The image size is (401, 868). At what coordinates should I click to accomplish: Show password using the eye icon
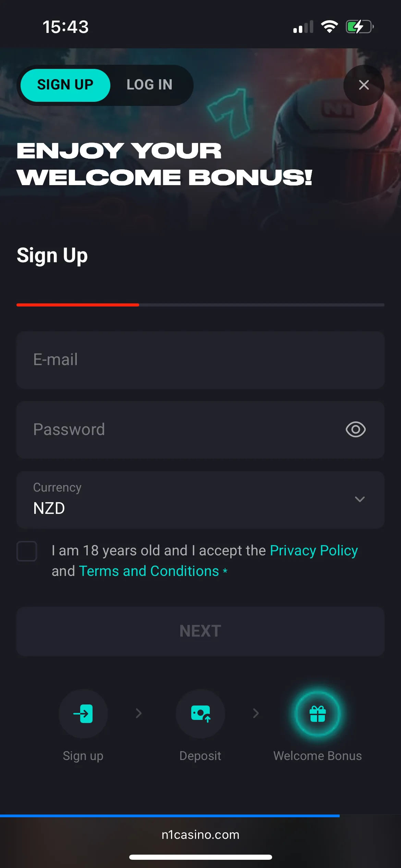tap(356, 430)
